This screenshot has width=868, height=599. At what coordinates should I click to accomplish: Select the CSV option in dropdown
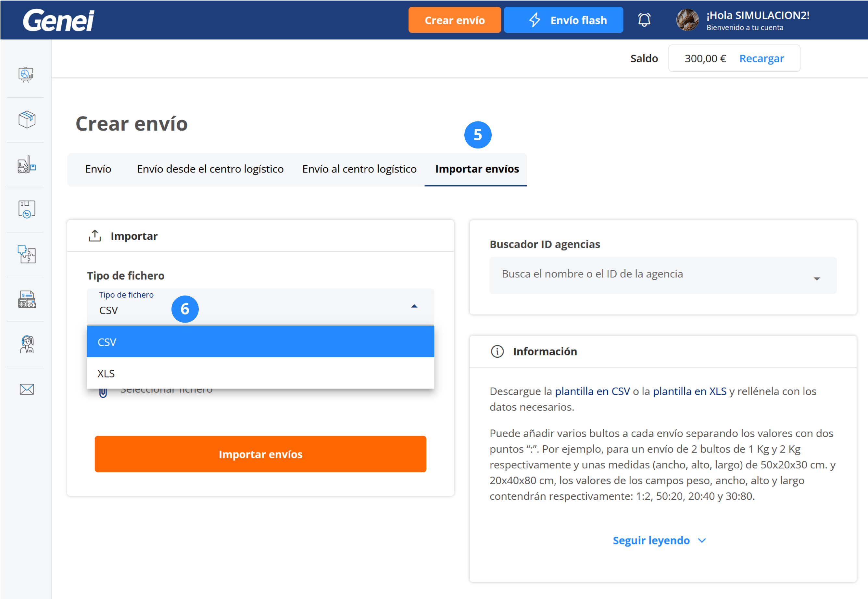(x=260, y=342)
